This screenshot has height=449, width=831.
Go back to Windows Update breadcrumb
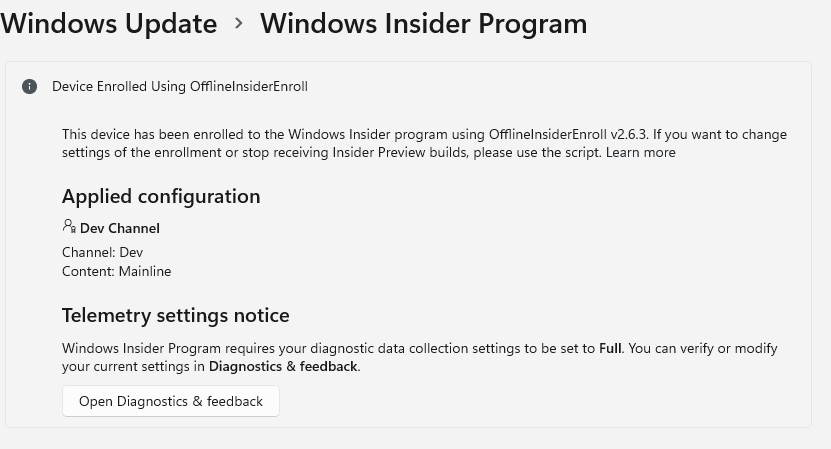point(108,24)
